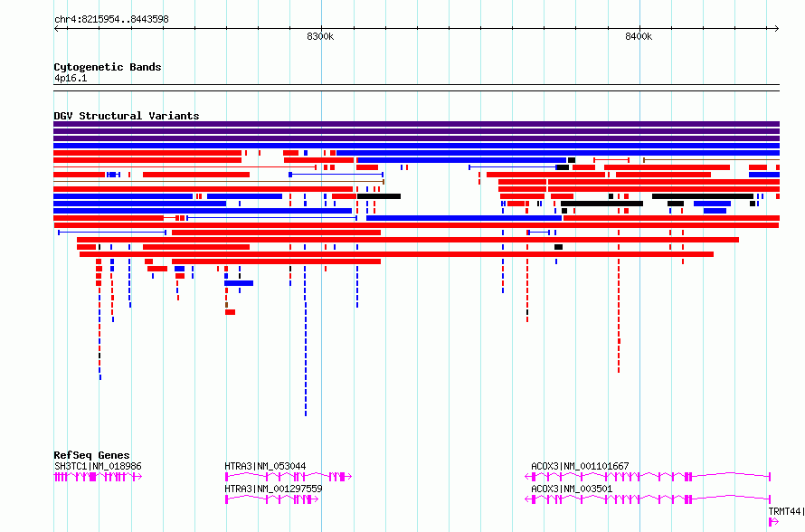The width and height of the screenshot is (805, 532).
Task: Select the TRMT44 gene arrow glyph
Action: coord(773,522)
